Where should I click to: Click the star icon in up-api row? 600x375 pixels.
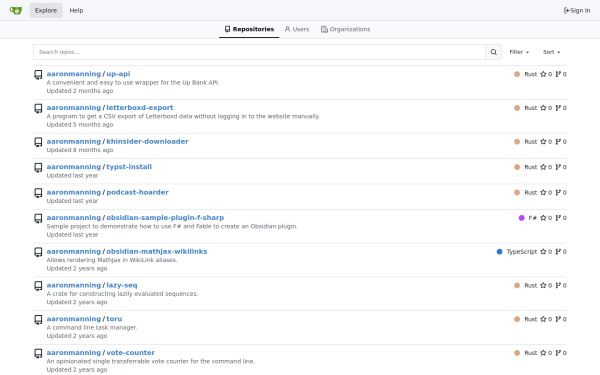pyautogui.click(x=543, y=74)
